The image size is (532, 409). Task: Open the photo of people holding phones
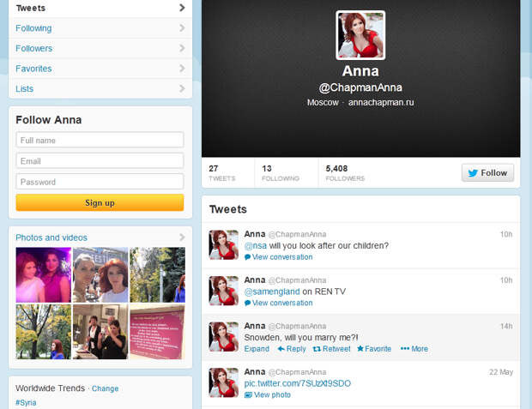click(x=100, y=332)
